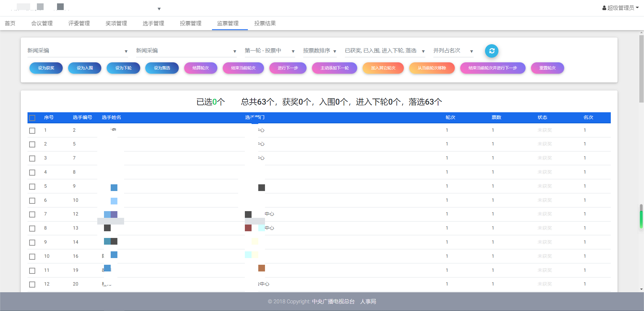Switch to the 评委管理 tab
Viewport: 644px width, 311px height.
79,23
